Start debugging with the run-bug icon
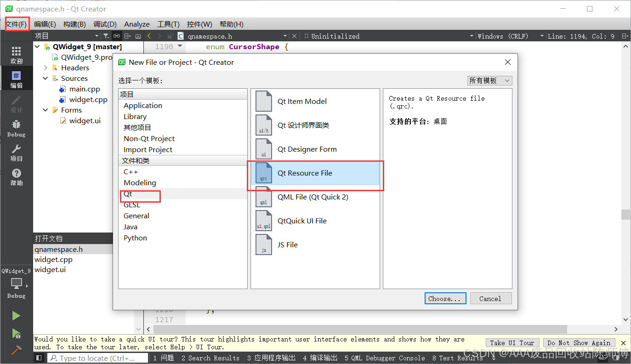 tap(16, 333)
